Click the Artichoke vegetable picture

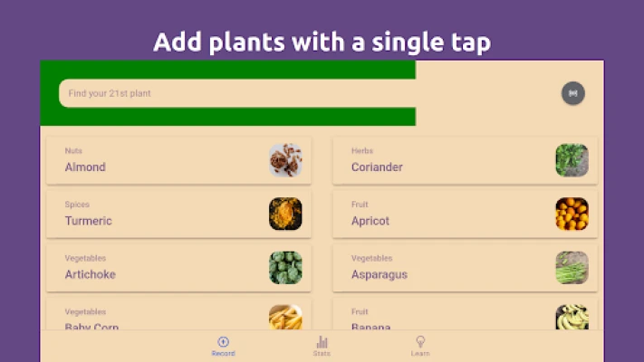285,267
